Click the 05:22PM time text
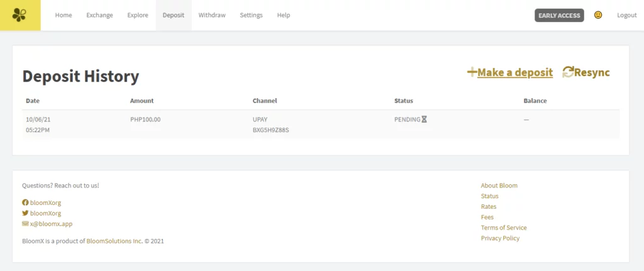The image size is (644, 271). (x=38, y=130)
